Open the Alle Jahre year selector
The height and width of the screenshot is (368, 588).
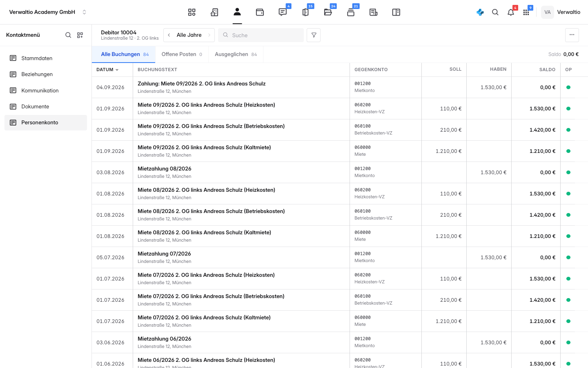click(x=189, y=35)
